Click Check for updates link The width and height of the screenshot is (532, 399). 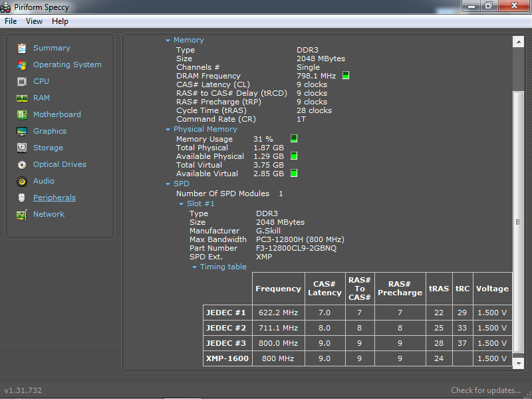pyautogui.click(x=485, y=390)
